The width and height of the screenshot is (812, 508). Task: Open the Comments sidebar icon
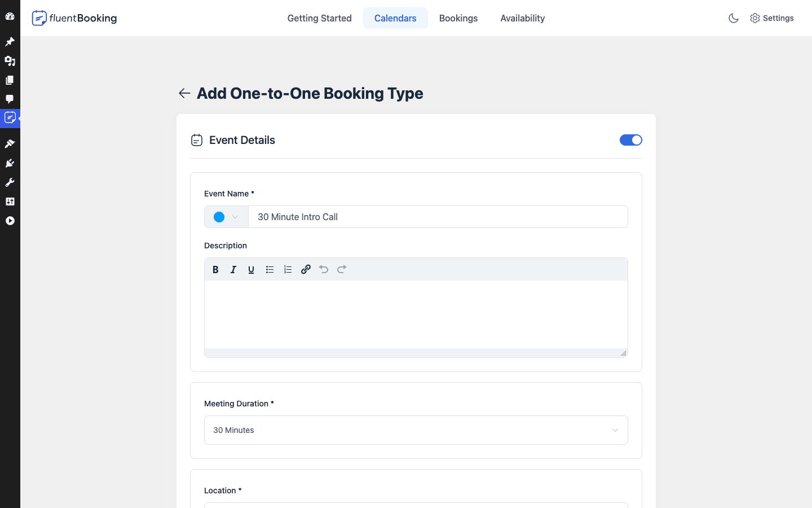tap(10, 99)
